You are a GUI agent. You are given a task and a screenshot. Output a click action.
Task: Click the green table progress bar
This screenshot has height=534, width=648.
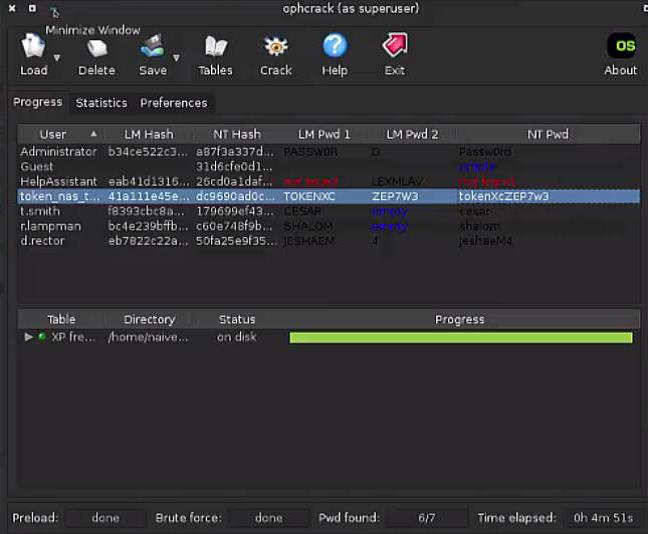(x=460, y=338)
